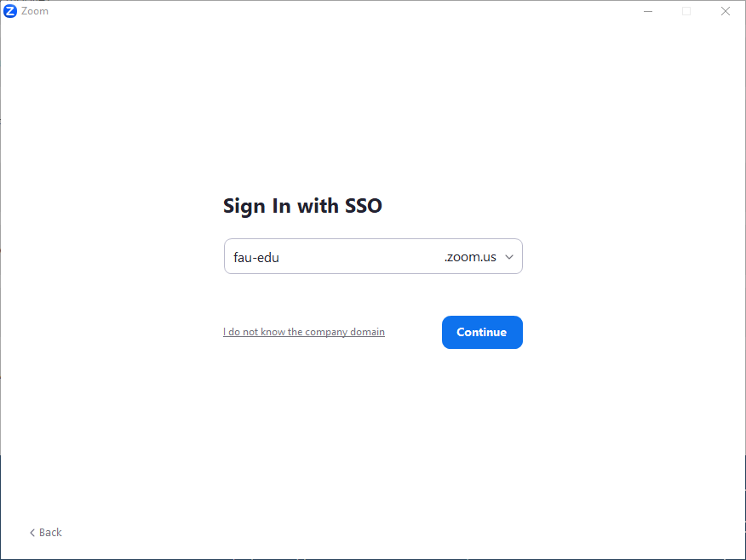
Task: Open "I do not know the company domain"
Action: tap(304, 332)
